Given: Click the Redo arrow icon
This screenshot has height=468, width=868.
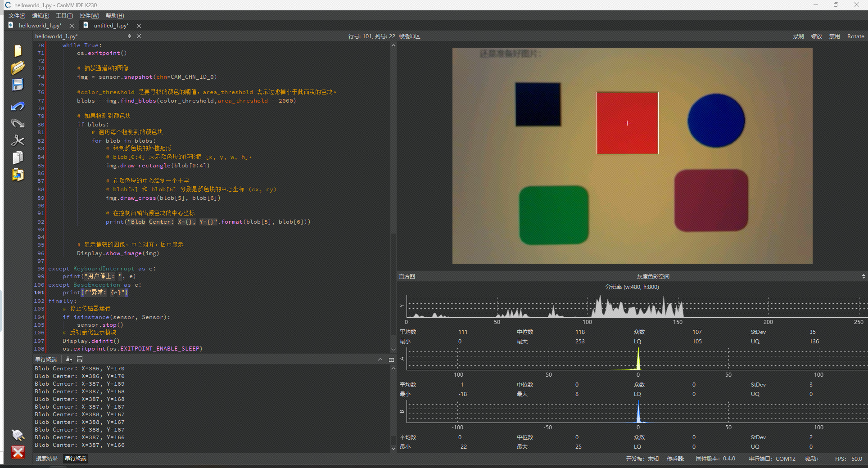Looking at the screenshot, I should click(x=18, y=123).
